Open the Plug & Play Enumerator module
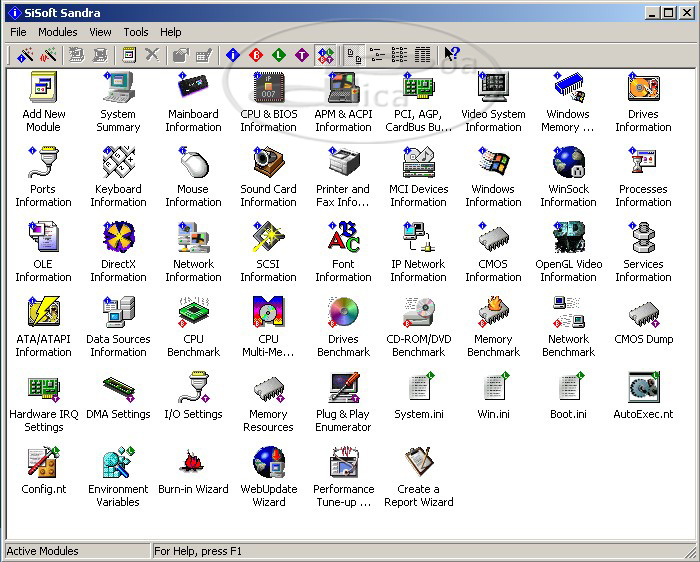The width and height of the screenshot is (700, 562). [343, 389]
